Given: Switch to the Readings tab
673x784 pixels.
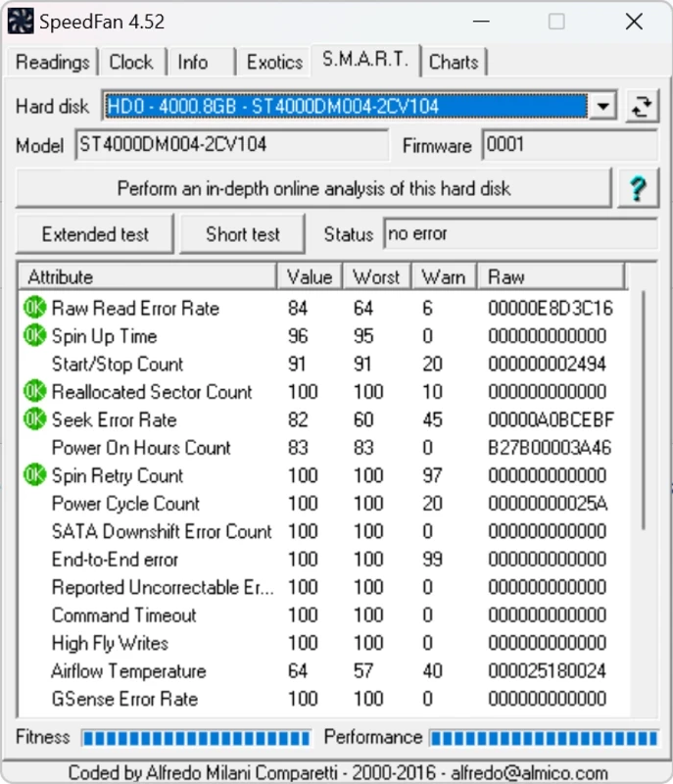Looking at the screenshot, I should [x=53, y=62].
